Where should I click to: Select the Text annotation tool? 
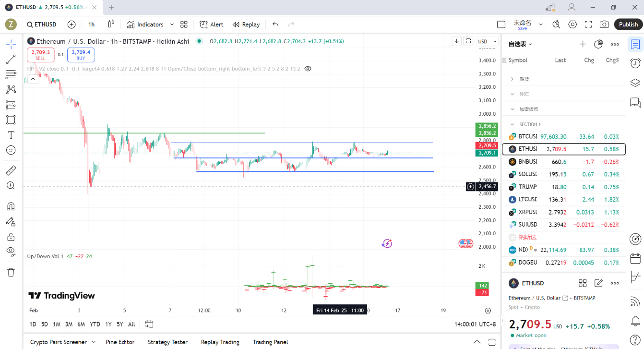pyautogui.click(x=11, y=135)
